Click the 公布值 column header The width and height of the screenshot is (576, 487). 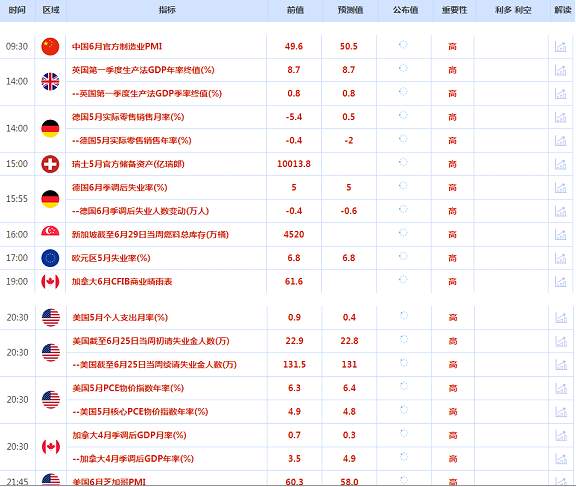pyautogui.click(x=405, y=10)
